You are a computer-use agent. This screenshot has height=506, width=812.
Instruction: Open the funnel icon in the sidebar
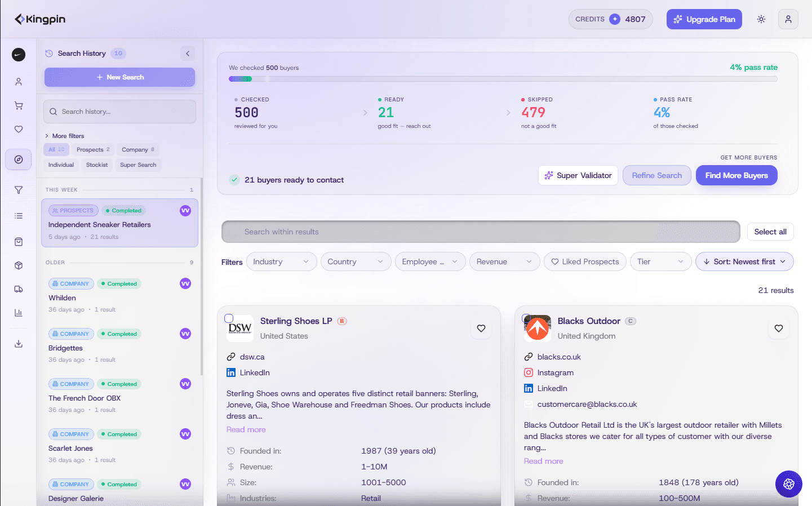(19, 190)
